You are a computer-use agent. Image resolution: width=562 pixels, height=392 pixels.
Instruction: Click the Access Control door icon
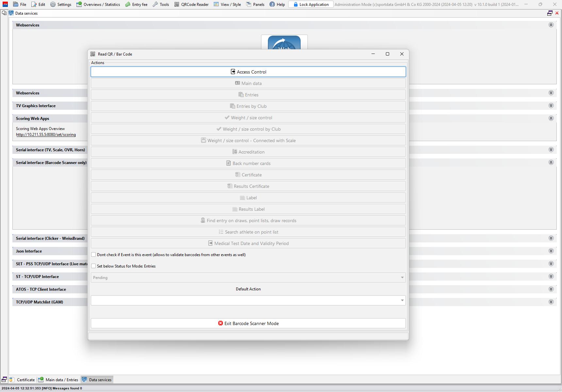click(x=233, y=72)
